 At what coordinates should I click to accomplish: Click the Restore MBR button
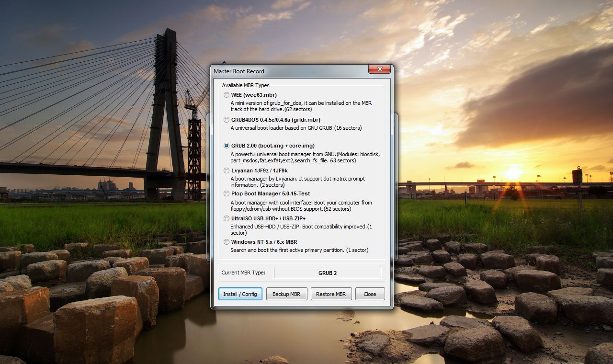tap(331, 294)
